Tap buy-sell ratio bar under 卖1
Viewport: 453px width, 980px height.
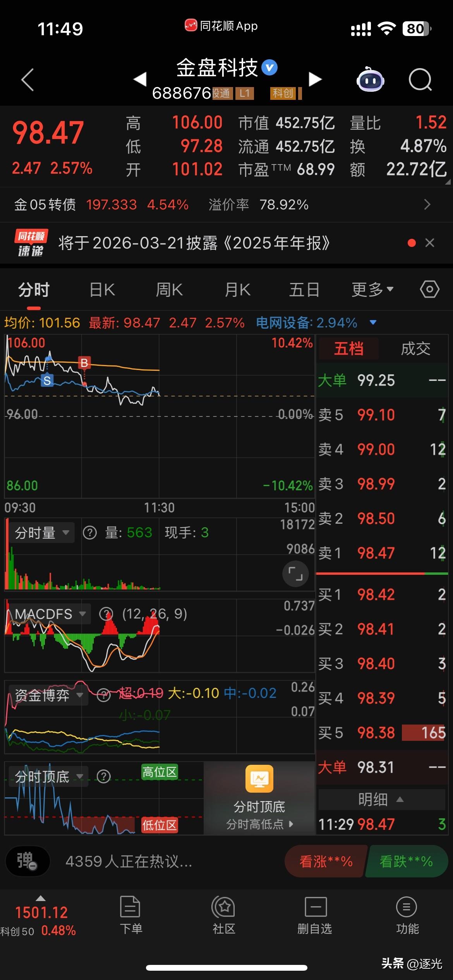[x=382, y=574]
